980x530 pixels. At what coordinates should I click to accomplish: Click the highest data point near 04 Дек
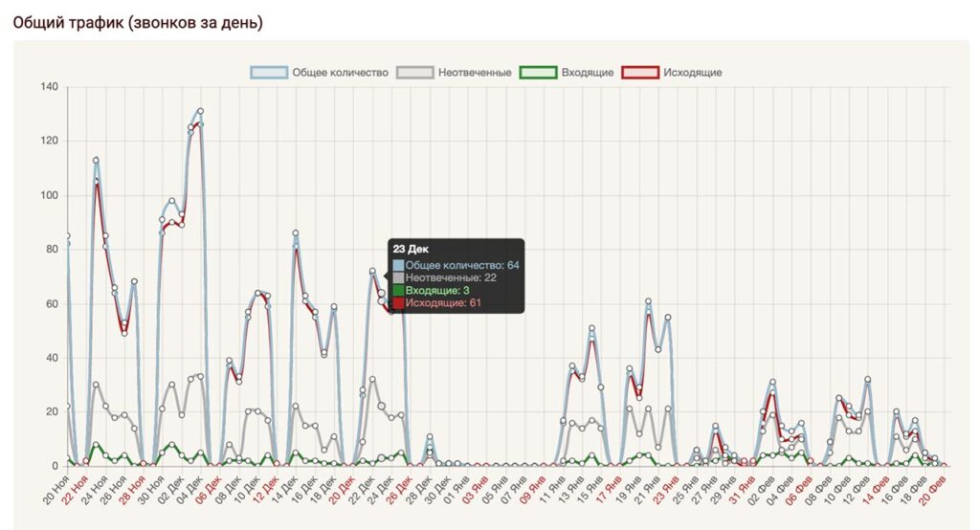[x=200, y=111]
